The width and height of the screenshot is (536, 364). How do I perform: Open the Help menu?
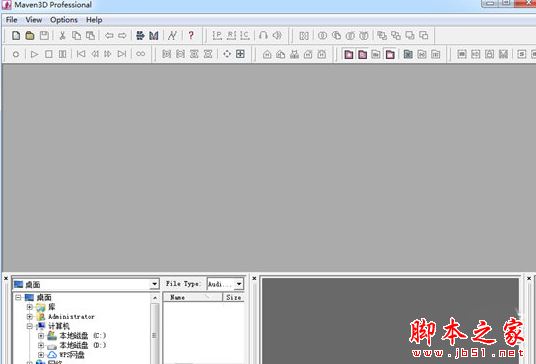point(94,20)
